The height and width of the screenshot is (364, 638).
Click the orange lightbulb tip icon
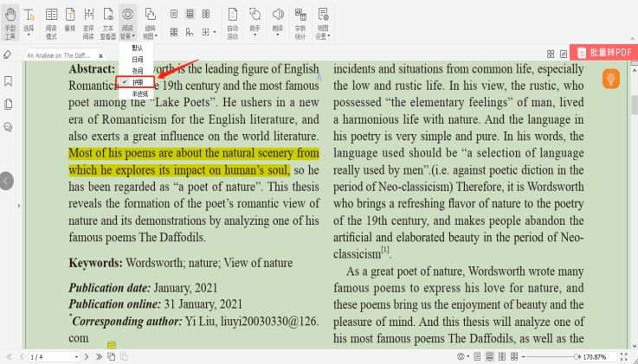point(611,79)
